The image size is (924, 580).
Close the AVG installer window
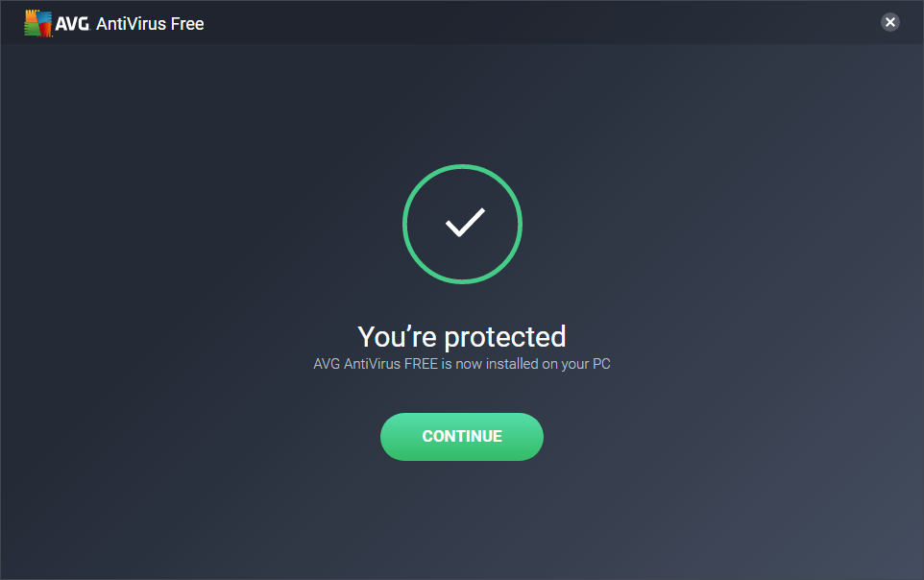pos(890,22)
